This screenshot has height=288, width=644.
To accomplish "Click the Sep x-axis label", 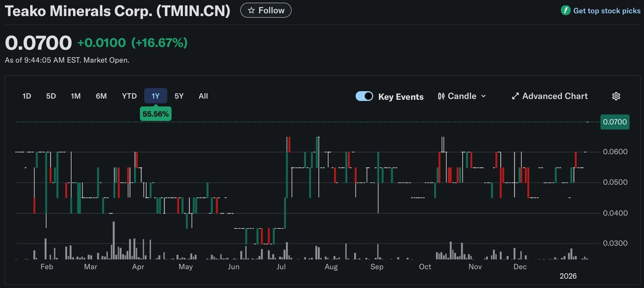I will pyautogui.click(x=377, y=267).
